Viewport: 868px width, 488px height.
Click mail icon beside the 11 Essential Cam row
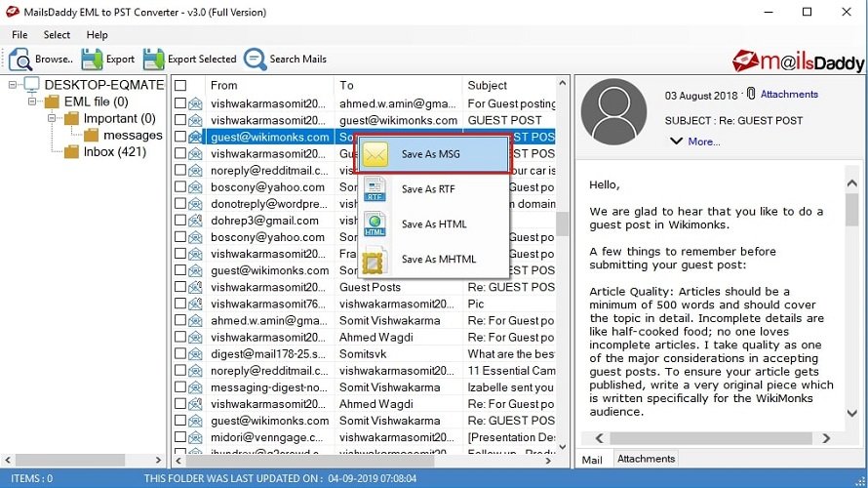[x=195, y=371]
